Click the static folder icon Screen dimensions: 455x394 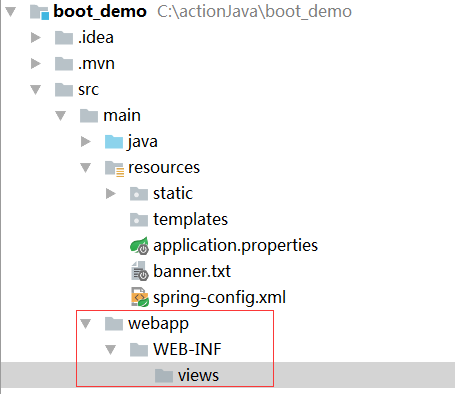click(x=139, y=194)
